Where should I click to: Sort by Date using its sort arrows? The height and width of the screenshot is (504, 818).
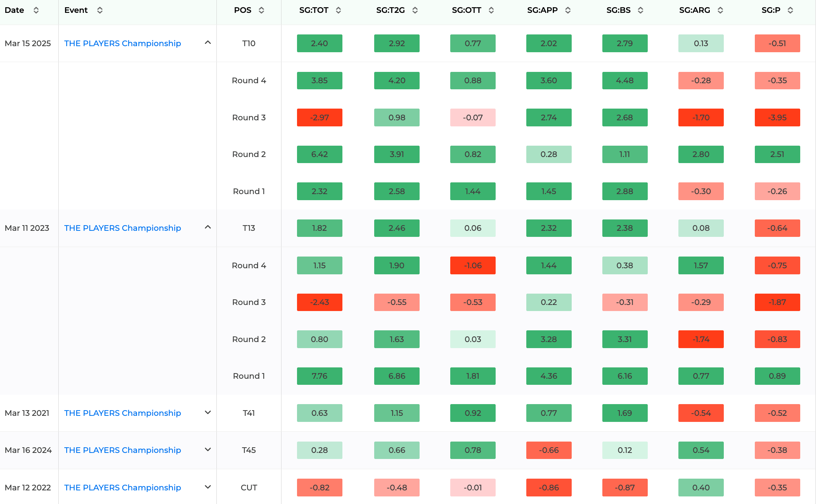[x=36, y=10]
